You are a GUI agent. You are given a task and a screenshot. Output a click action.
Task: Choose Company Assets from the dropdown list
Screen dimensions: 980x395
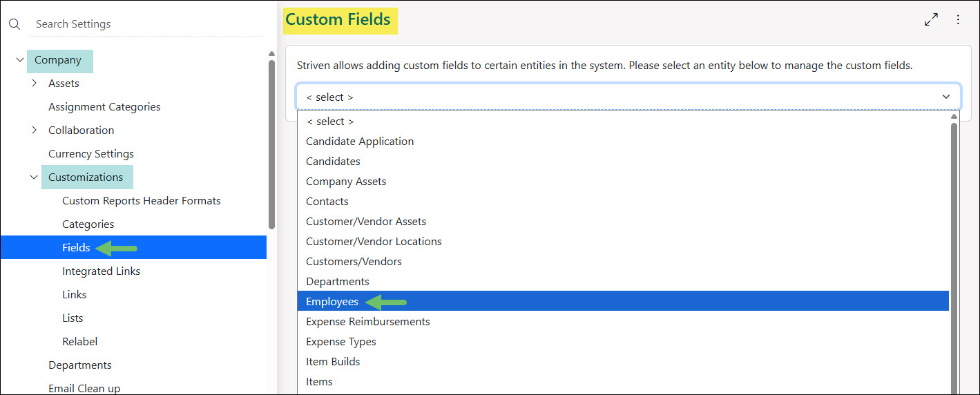[623, 182]
